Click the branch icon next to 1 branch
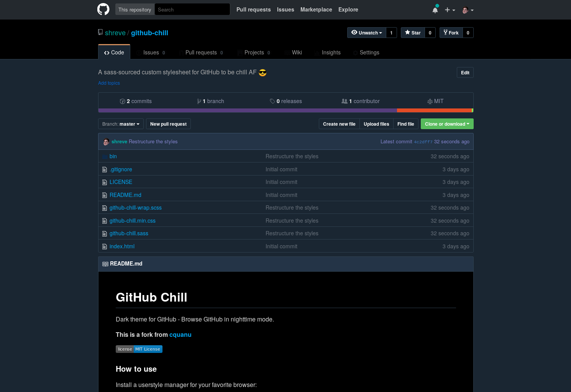 (199, 101)
